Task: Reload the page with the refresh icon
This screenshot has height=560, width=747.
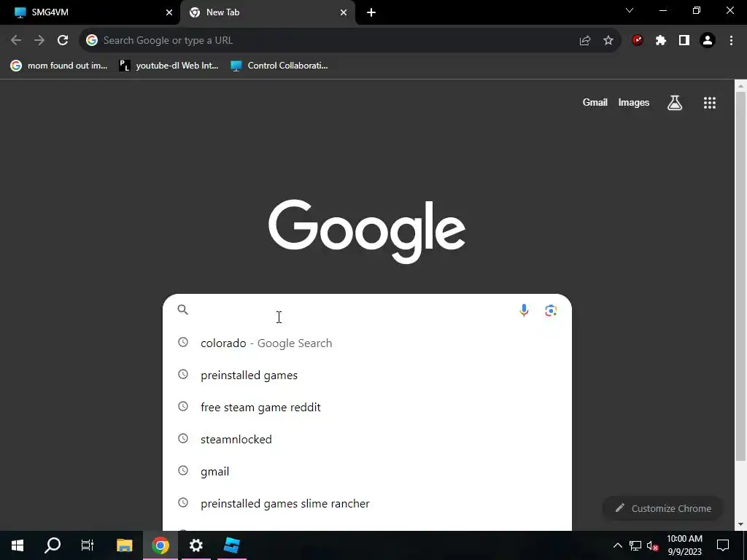Action: click(63, 41)
